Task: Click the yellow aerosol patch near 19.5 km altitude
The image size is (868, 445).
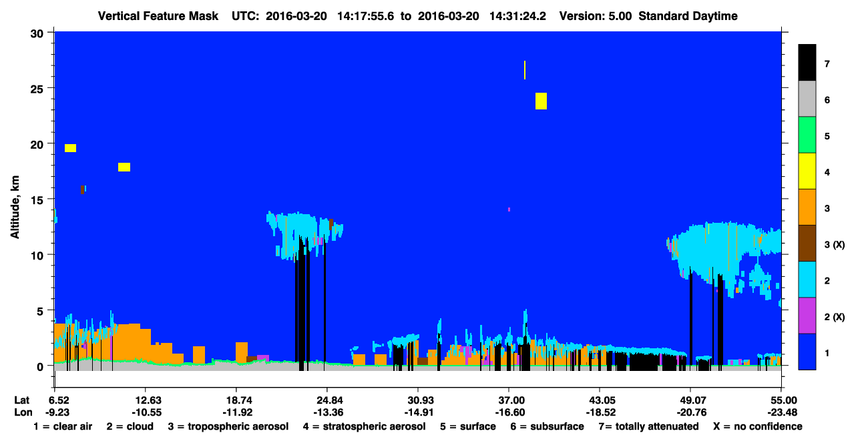Action: (x=70, y=148)
